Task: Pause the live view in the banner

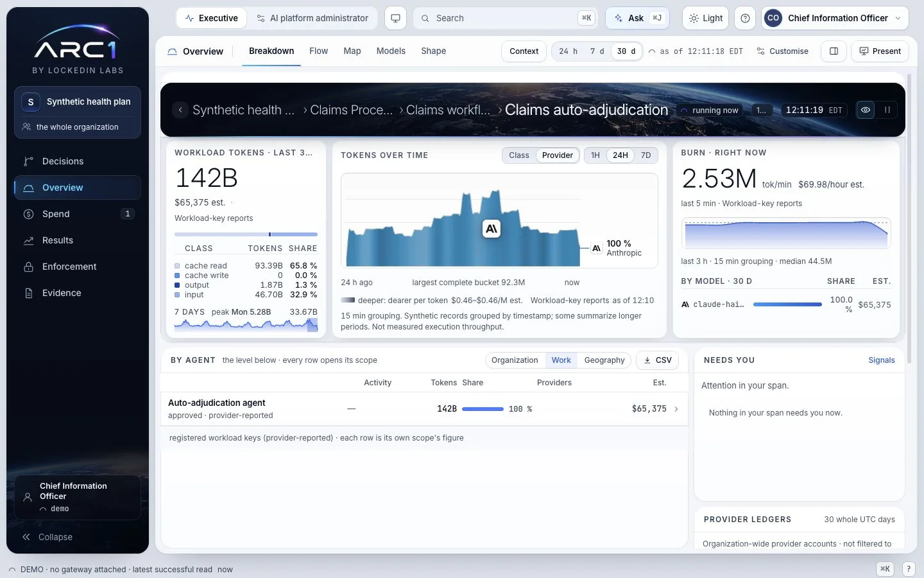Action: tap(887, 110)
